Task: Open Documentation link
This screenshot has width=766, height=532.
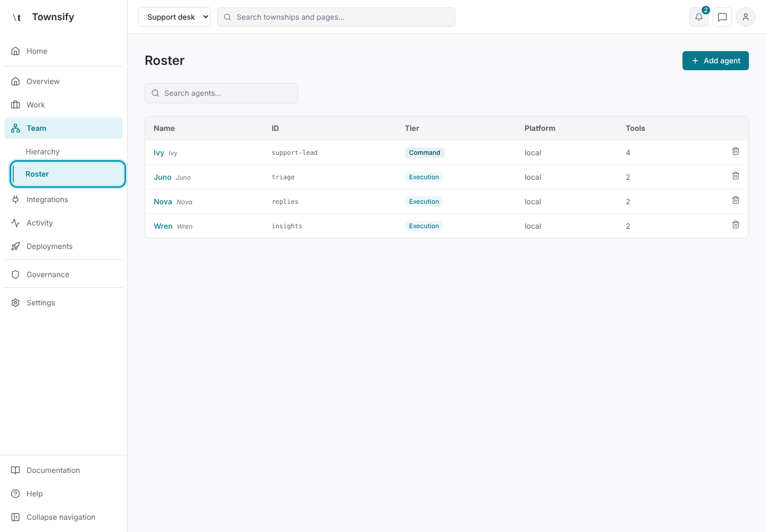Action: click(63, 470)
